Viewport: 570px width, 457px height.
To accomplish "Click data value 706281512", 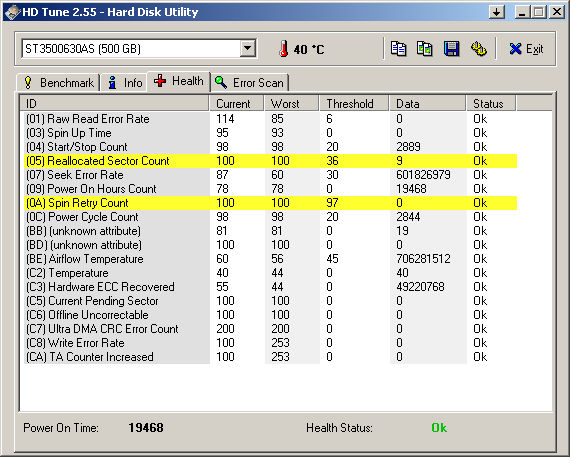I will (424, 259).
